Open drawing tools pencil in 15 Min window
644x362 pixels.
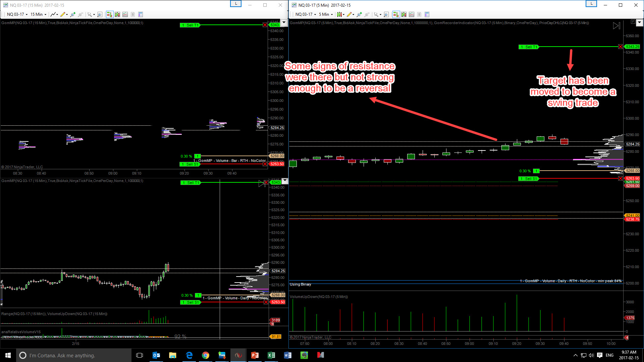click(x=63, y=14)
